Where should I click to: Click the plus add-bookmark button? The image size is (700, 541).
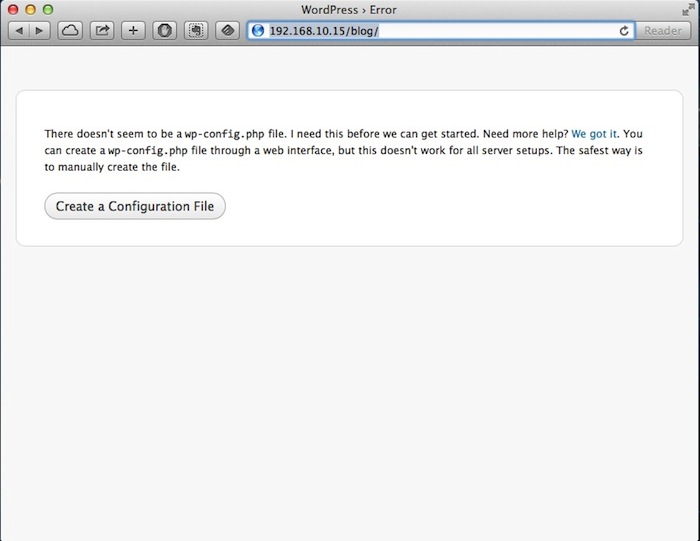click(x=134, y=31)
